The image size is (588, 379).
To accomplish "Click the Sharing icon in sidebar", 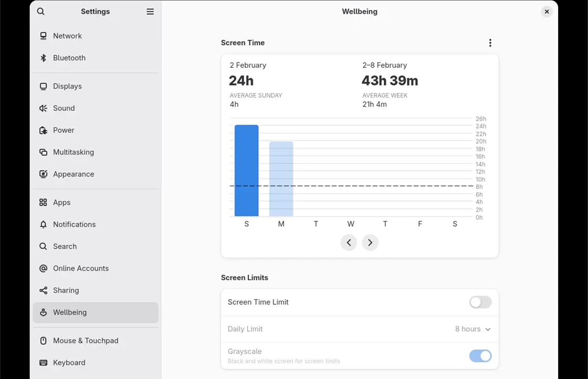I will tap(44, 290).
